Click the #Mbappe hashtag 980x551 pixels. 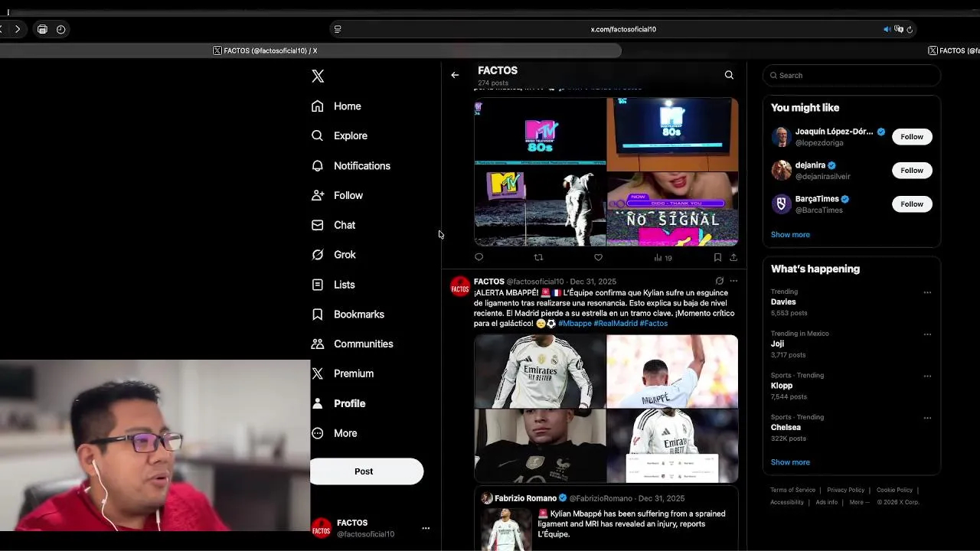pos(575,324)
